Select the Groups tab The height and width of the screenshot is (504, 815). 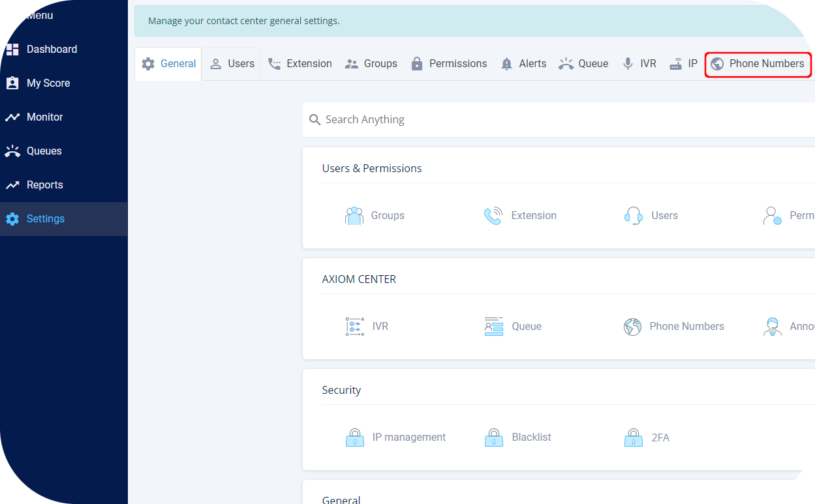[371, 64]
